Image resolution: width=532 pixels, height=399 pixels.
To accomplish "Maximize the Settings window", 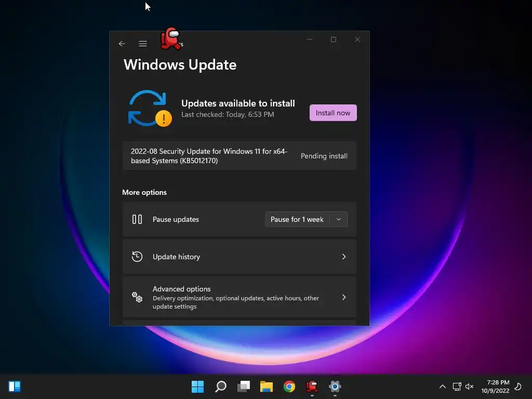I will coord(334,39).
